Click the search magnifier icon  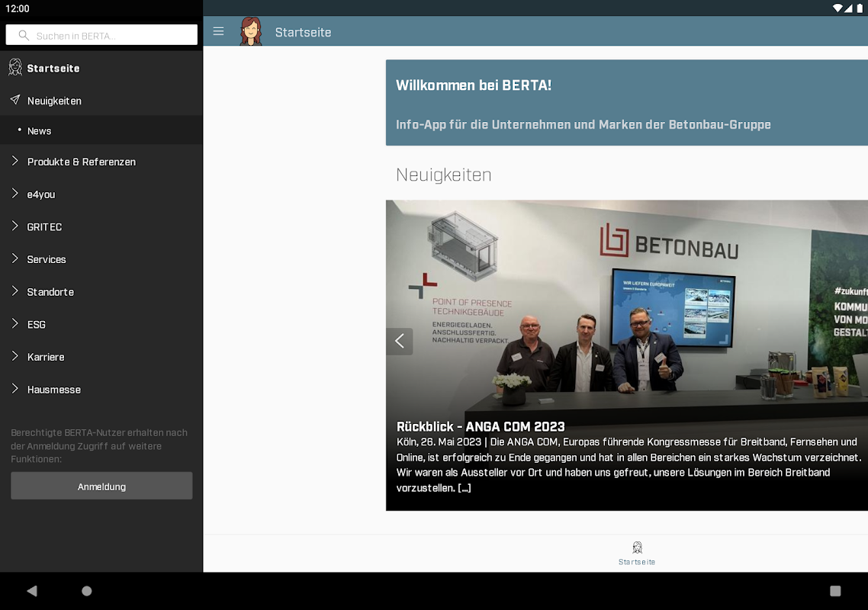(x=24, y=35)
